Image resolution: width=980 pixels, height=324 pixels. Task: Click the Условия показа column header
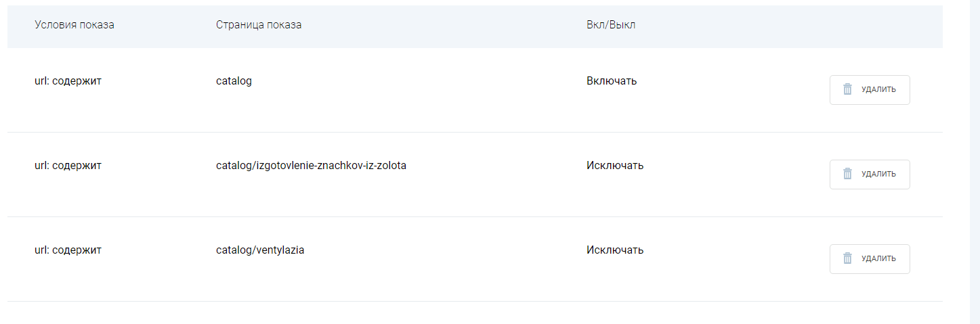(74, 25)
